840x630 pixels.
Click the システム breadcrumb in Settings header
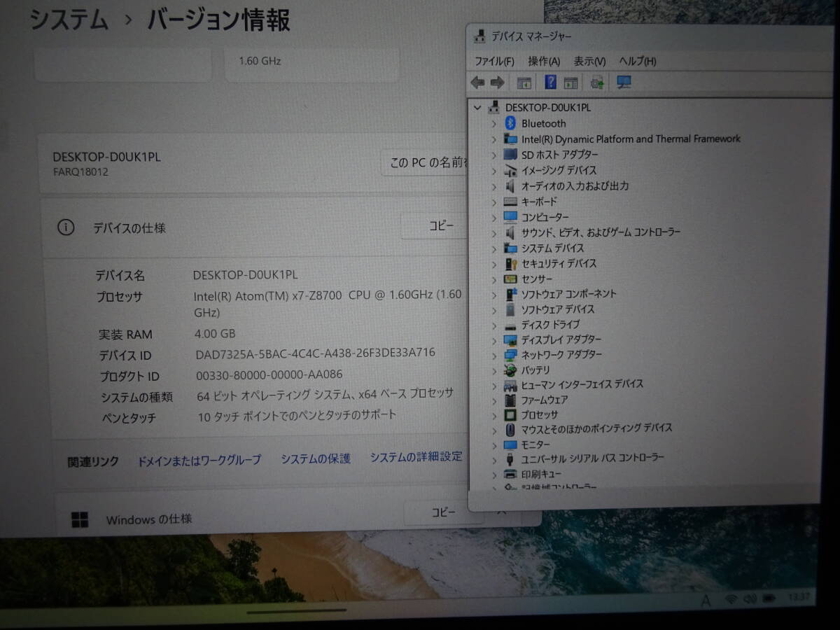click(x=69, y=19)
